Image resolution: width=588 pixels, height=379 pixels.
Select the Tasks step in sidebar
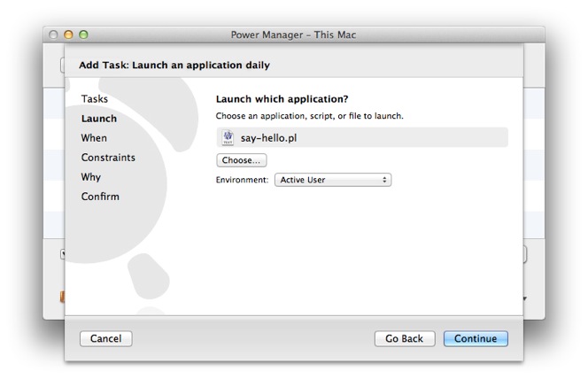[95, 99]
